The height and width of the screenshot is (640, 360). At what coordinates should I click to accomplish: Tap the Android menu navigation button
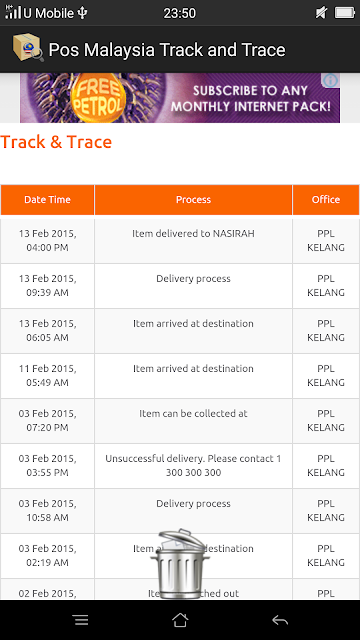81,620
